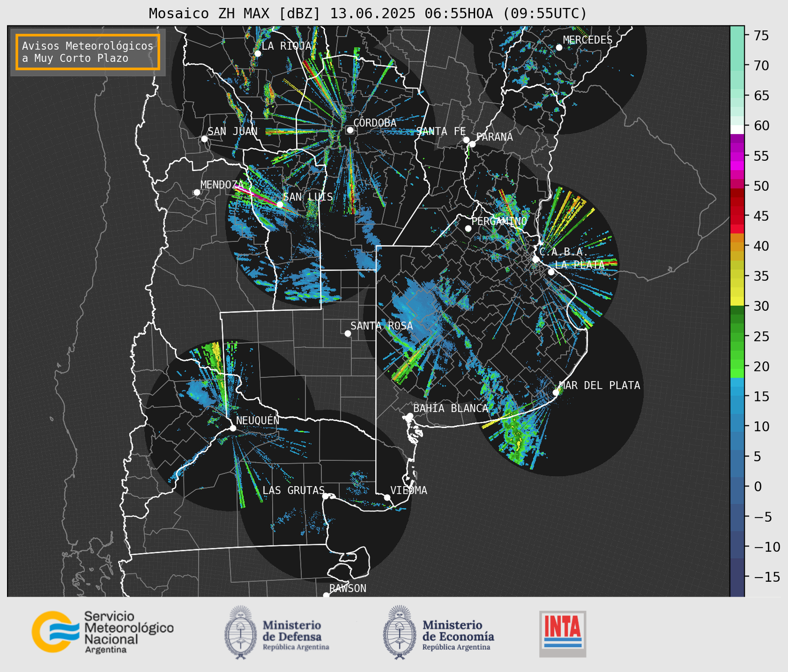Click the C.A.B.A. marker dot
The image size is (788, 672).
pyautogui.click(x=536, y=259)
